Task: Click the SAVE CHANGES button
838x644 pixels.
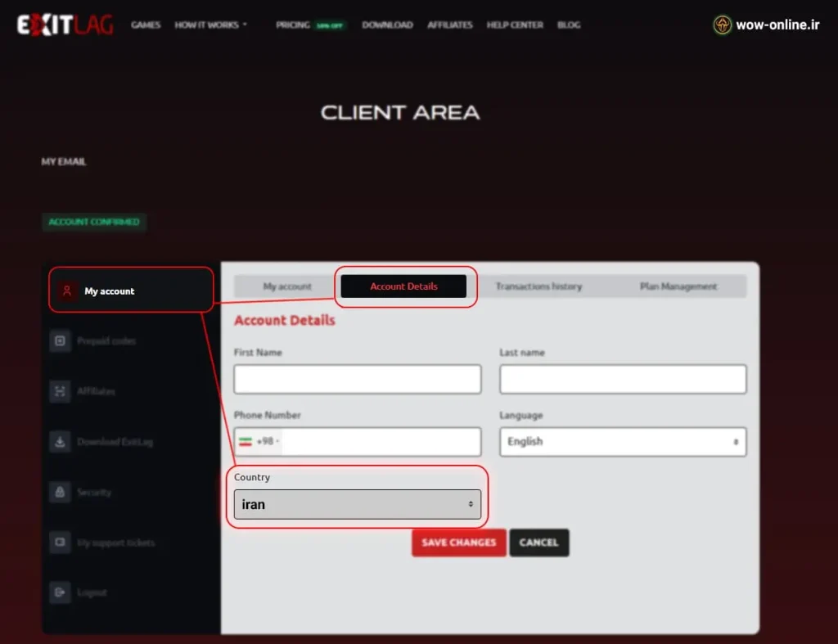Action: pos(458,543)
